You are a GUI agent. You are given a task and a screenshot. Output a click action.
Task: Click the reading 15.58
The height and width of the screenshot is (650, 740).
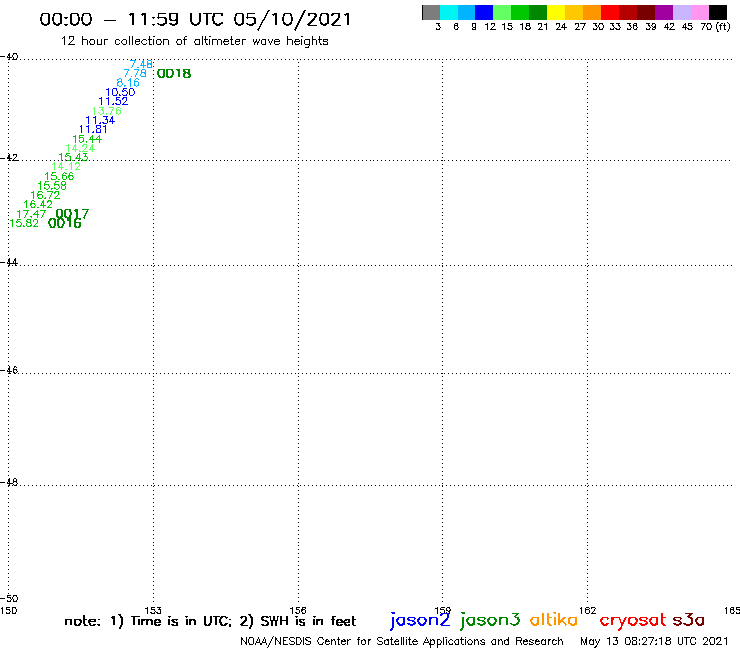(52, 186)
